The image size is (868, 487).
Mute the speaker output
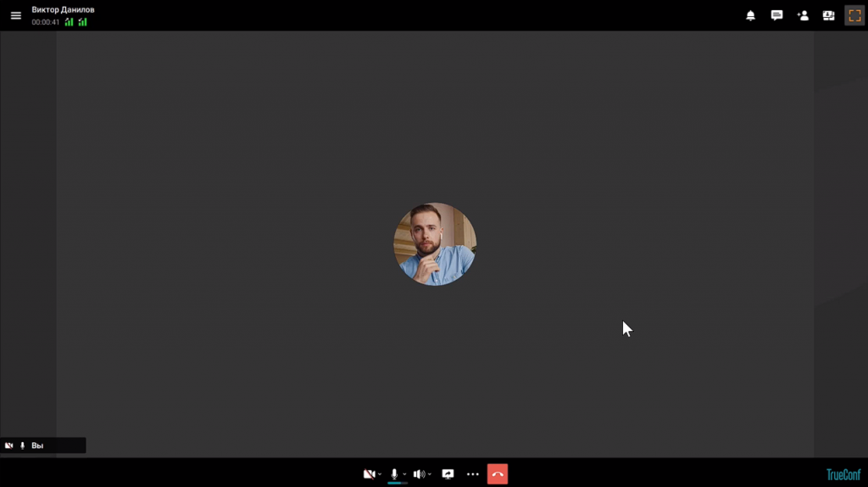[419, 474]
